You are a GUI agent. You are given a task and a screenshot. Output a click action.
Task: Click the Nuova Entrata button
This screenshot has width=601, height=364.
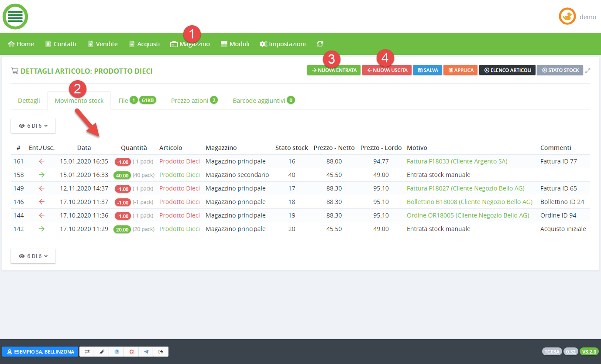pos(333,70)
